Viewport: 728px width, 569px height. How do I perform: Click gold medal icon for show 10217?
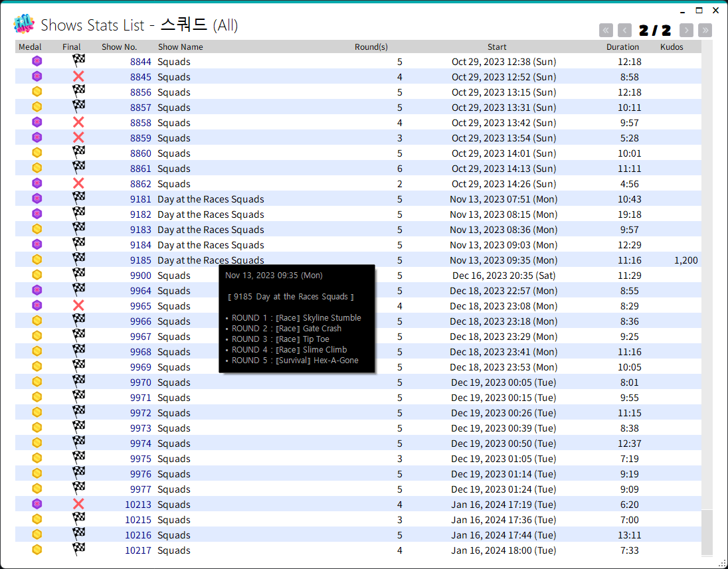37,550
